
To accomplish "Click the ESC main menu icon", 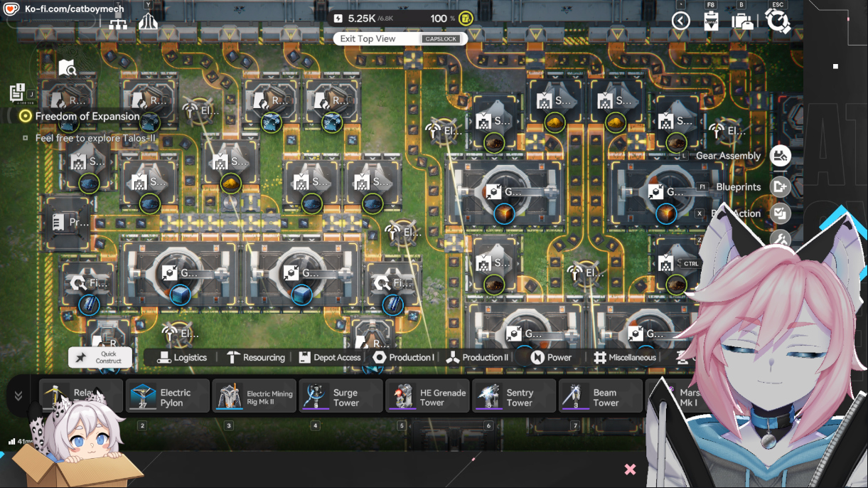I will (778, 21).
